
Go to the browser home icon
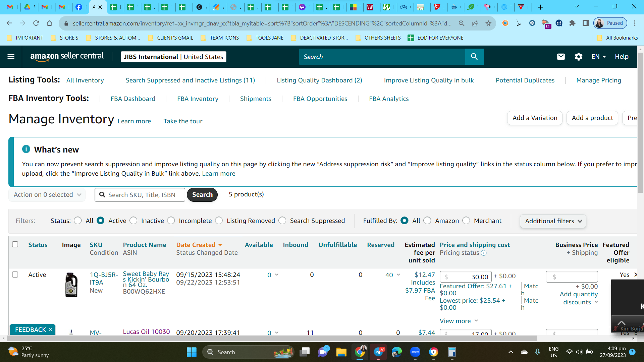[x=49, y=23]
